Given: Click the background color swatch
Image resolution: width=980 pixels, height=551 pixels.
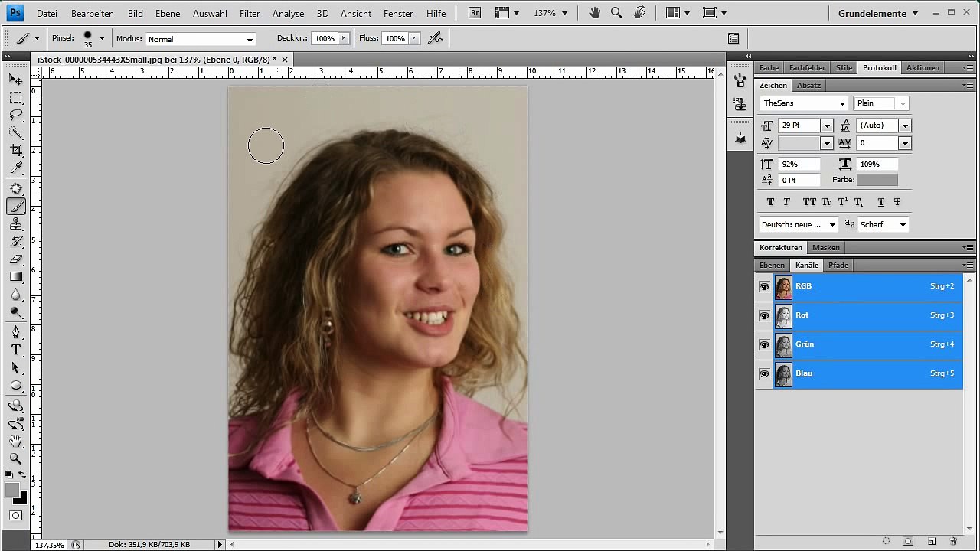Looking at the screenshot, I should (21, 498).
